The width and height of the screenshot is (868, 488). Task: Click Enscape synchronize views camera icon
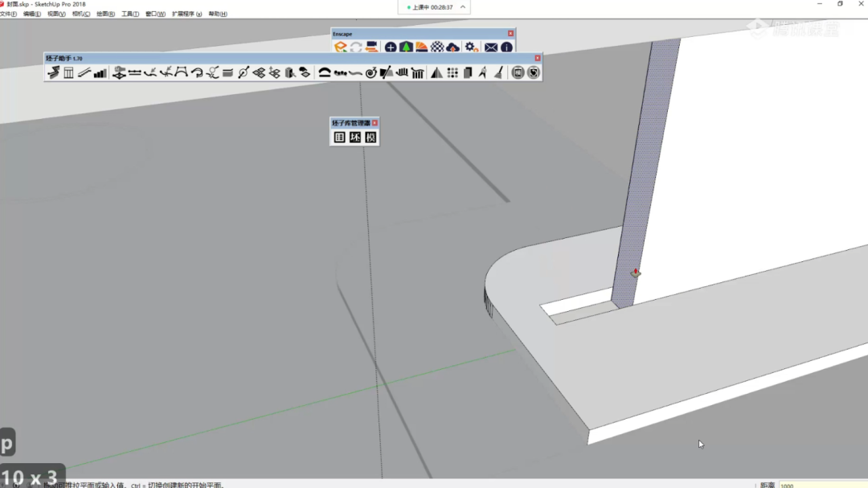pos(371,47)
